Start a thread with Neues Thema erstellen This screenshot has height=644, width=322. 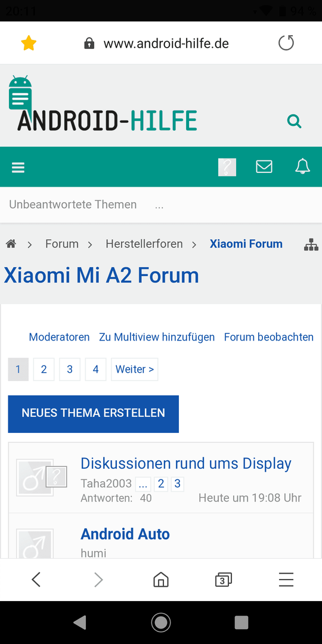tap(93, 414)
